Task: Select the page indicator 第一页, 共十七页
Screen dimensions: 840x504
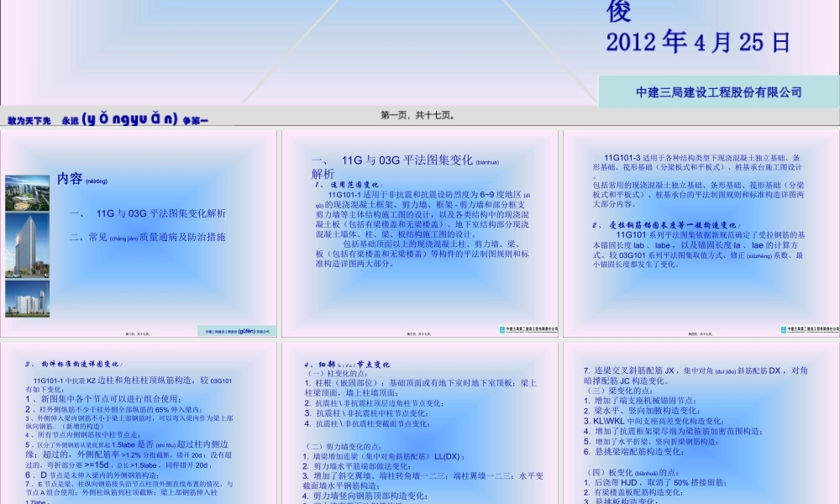Action: click(x=417, y=116)
